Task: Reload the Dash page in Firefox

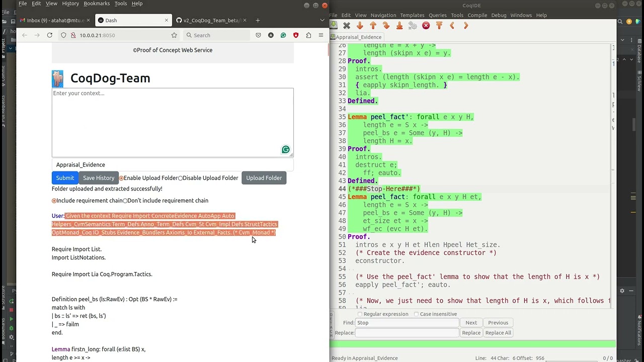Action: coord(49,35)
